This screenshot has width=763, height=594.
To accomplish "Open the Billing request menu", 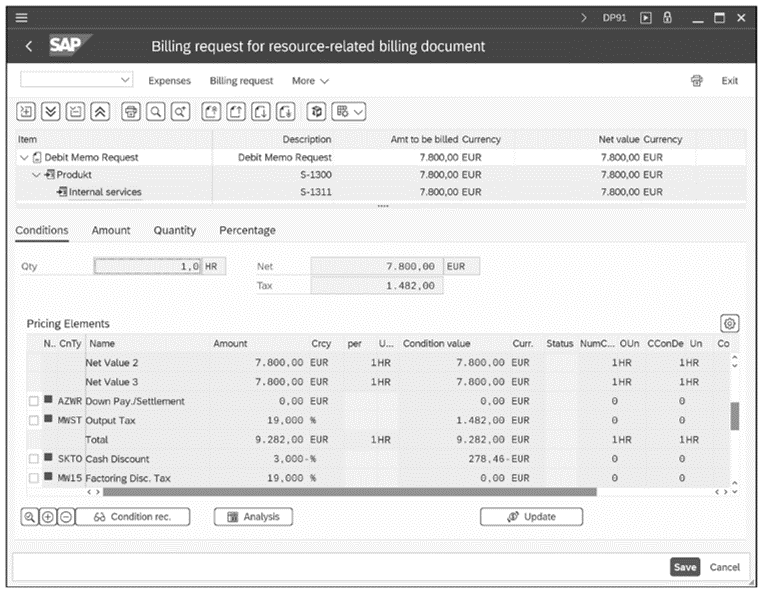I will point(241,81).
